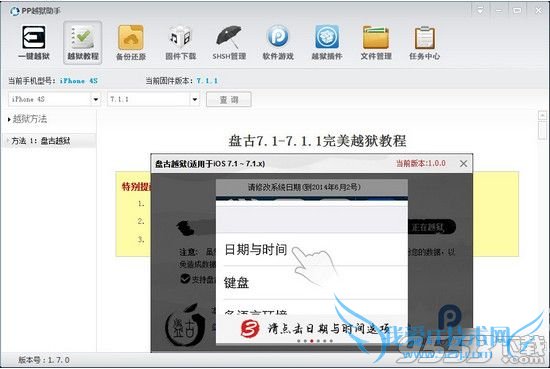Open 固件下载 firmware download icon
Image resolution: width=550 pixels, height=369 pixels.
180,42
